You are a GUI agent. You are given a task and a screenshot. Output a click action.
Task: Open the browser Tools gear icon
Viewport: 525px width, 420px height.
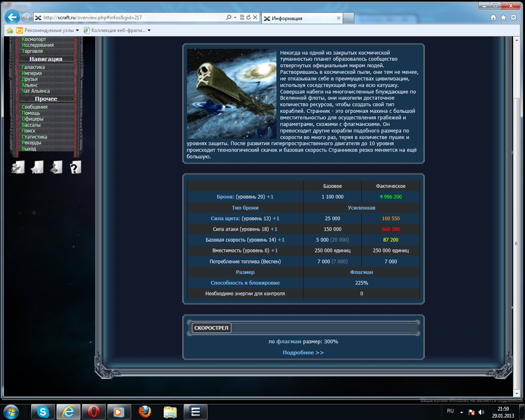tap(513, 18)
